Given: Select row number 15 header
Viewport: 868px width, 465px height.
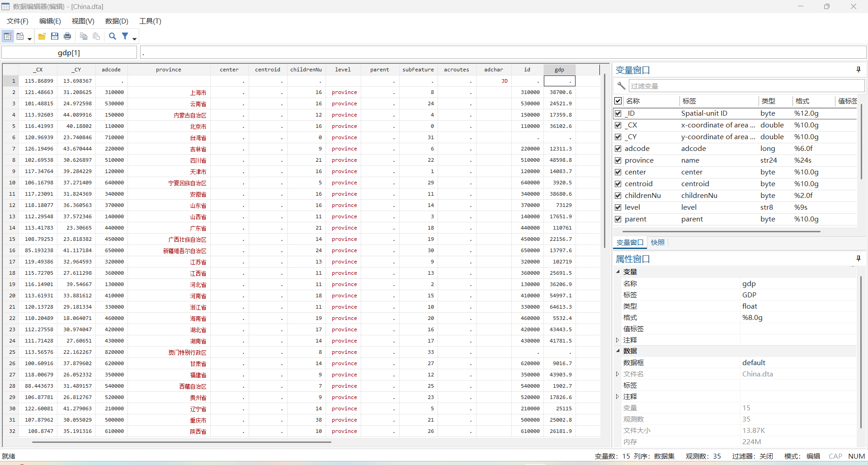Looking at the screenshot, I should click(x=11, y=239).
